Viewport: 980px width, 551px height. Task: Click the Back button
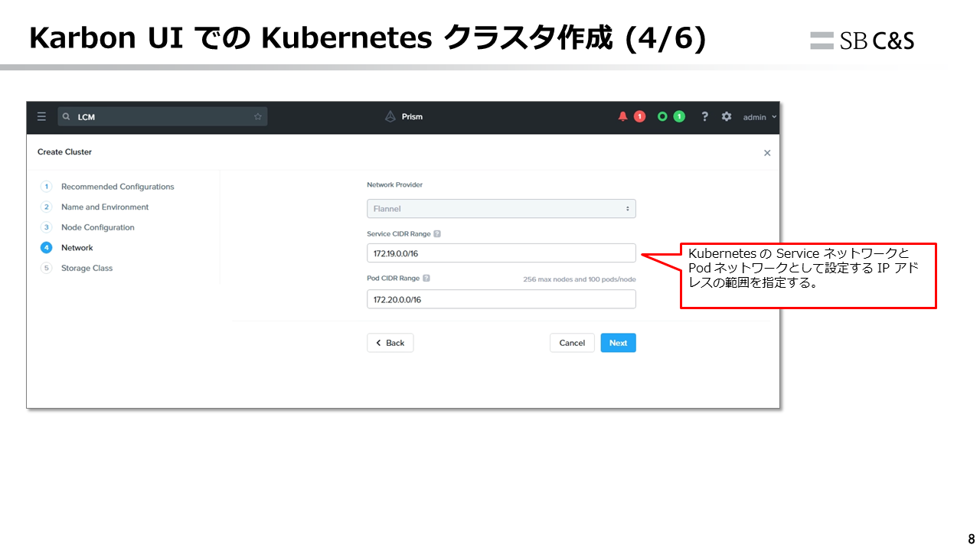[390, 343]
